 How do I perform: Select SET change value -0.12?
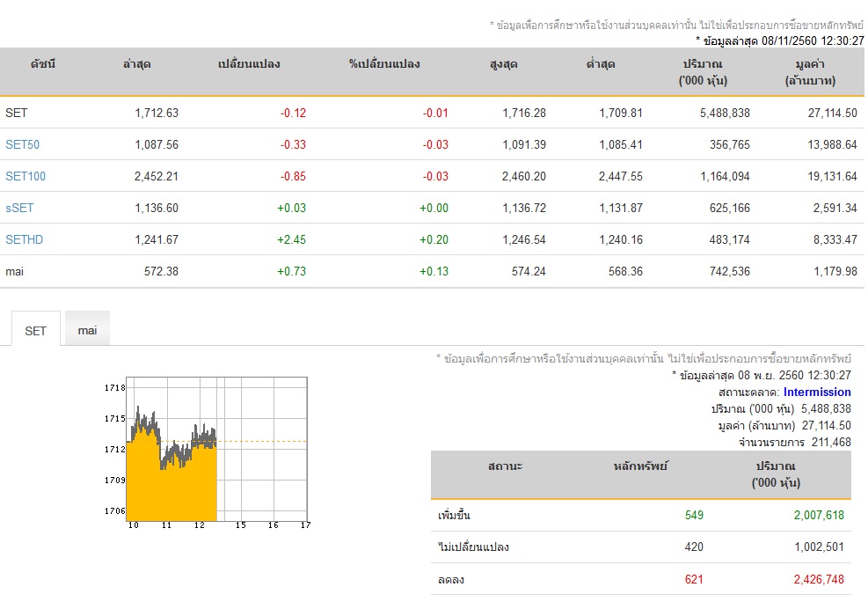click(x=293, y=113)
